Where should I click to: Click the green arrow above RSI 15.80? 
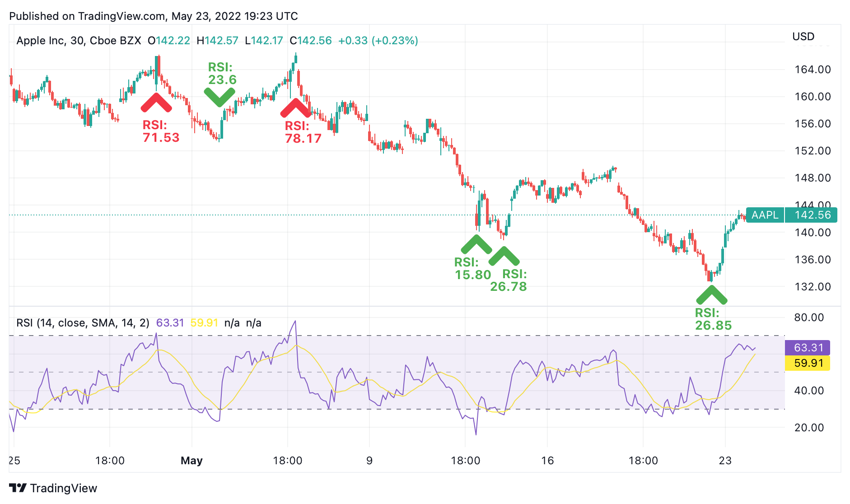(476, 244)
